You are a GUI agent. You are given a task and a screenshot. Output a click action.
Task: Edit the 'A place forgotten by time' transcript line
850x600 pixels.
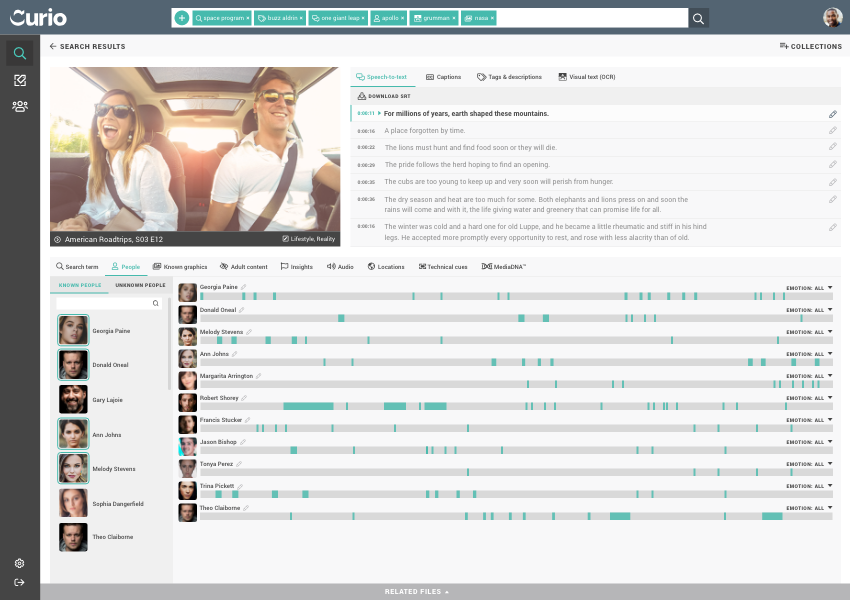pyautogui.click(x=832, y=131)
